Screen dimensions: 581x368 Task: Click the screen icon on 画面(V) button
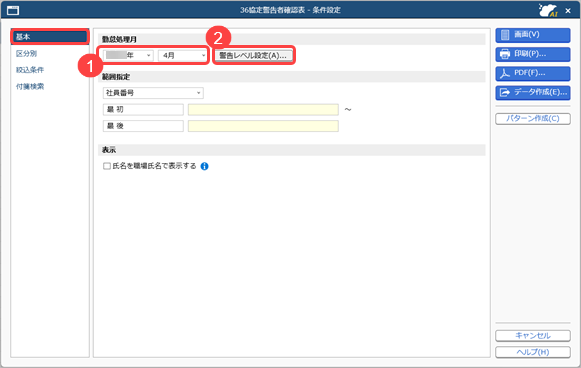505,35
